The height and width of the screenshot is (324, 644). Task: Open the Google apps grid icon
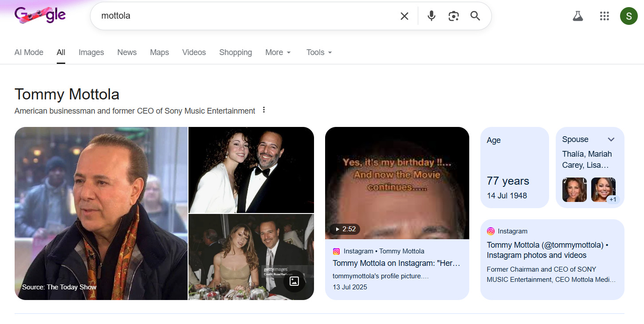[604, 16]
